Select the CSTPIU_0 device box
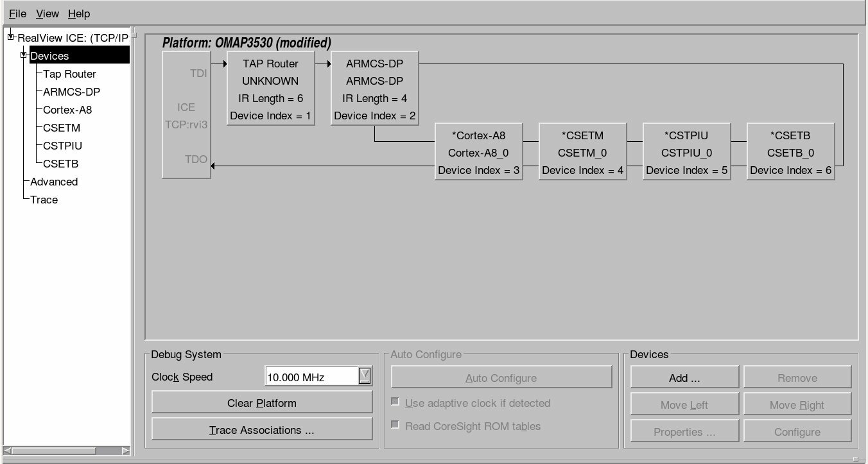The width and height of the screenshot is (868, 464). [x=686, y=152]
